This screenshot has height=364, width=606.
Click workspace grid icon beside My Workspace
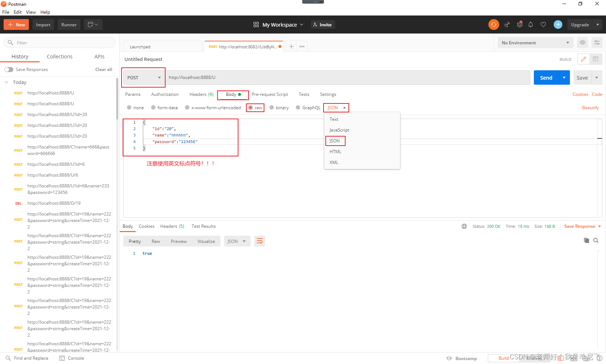[x=256, y=25]
